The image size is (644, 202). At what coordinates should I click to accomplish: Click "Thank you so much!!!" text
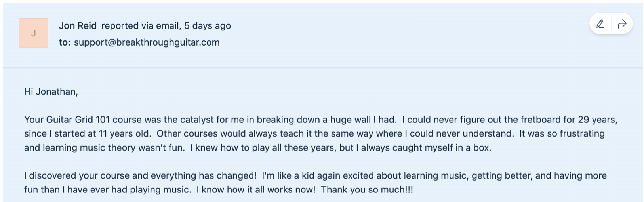367,190
